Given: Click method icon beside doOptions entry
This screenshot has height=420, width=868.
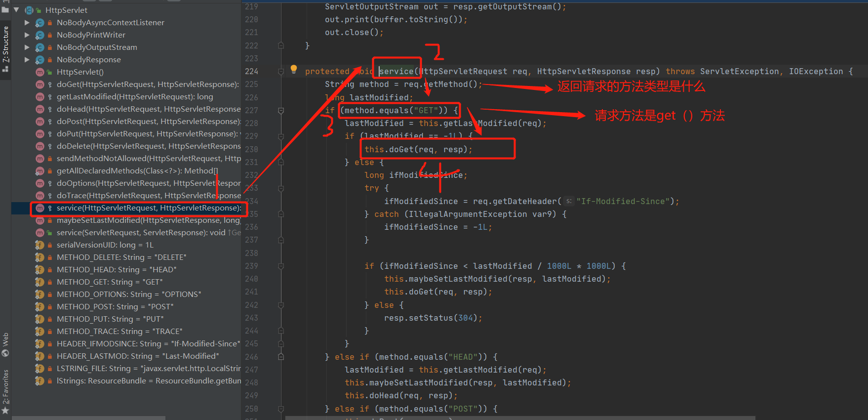Looking at the screenshot, I should 40,183.
